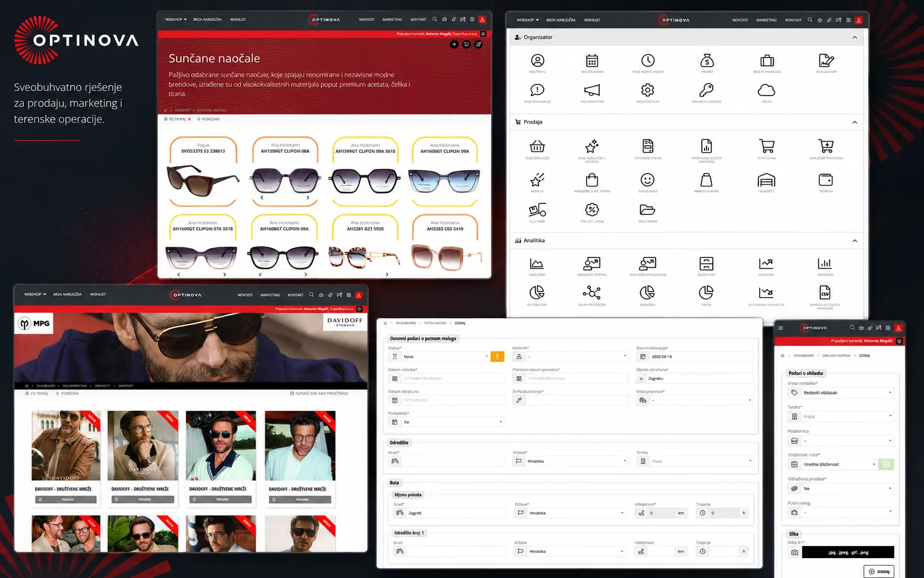Open Moje Reklamacije speech bubble icon
The width and height of the screenshot is (924, 578).
[537, 90]
